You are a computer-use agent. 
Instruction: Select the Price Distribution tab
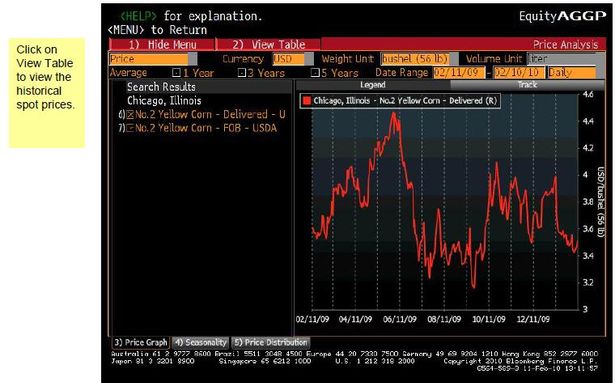[271, 343]
